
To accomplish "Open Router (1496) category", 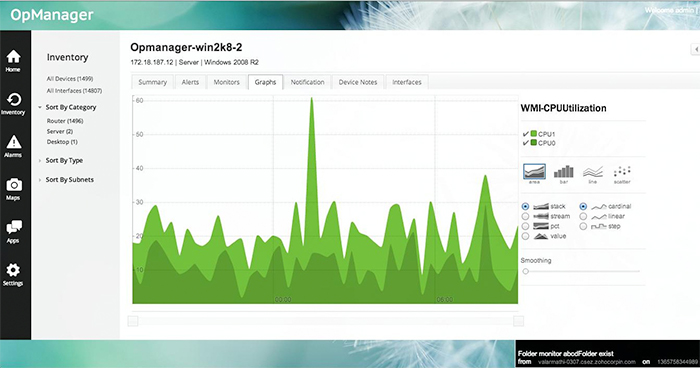I will coord(65,121).
